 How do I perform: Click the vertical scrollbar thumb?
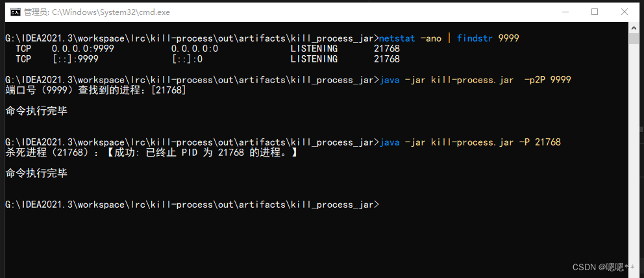coord(634,38)
